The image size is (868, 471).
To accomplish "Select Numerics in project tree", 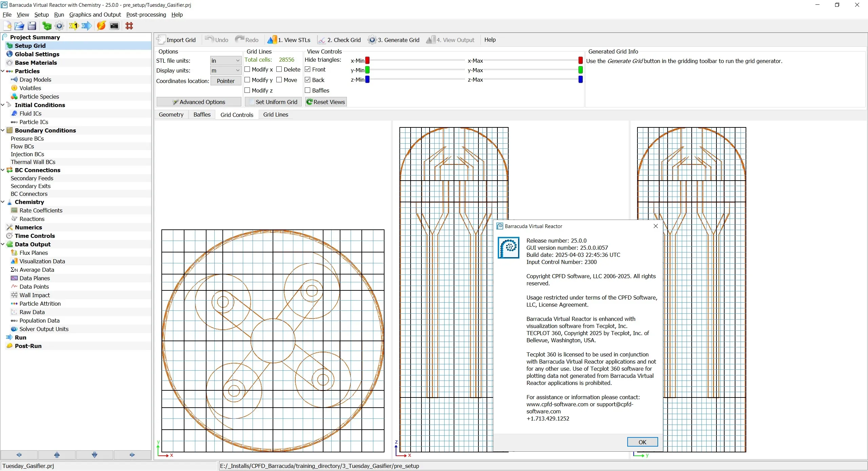I will pyautogui.click(x=28, y=227).
